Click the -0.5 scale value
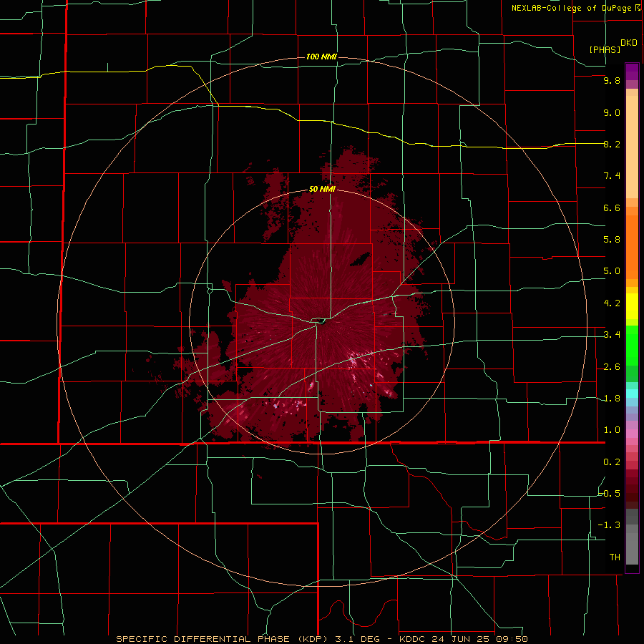644x644 pixels. (x=609, y=493)
